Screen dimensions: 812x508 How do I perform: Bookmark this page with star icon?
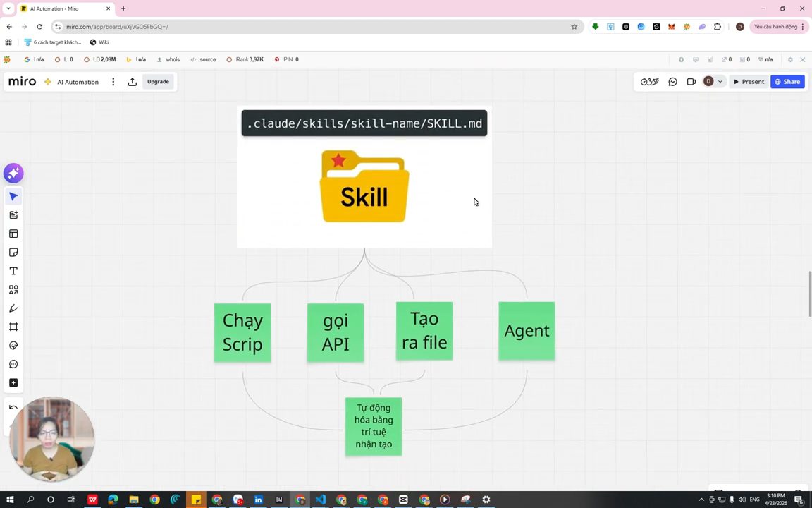574,26
